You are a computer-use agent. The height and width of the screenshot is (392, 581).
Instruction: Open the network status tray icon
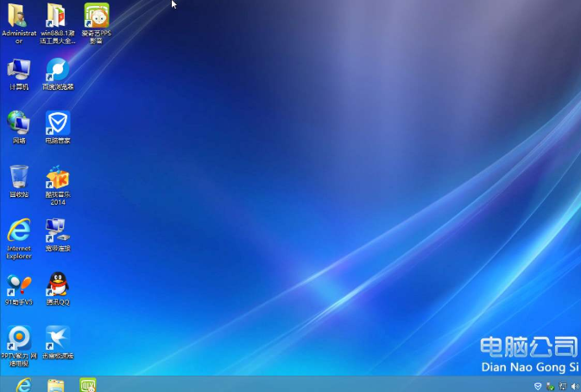click(563, 387)
